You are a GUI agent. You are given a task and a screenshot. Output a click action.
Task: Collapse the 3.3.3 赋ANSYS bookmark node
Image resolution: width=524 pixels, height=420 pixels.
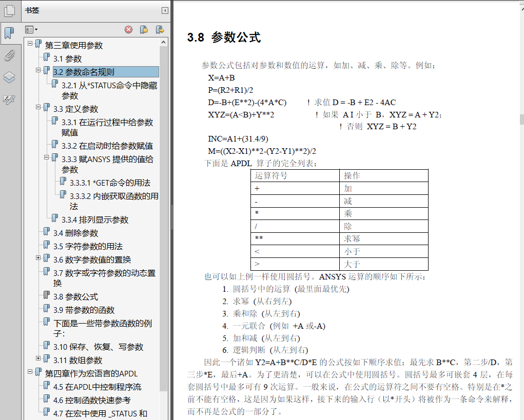47,157
